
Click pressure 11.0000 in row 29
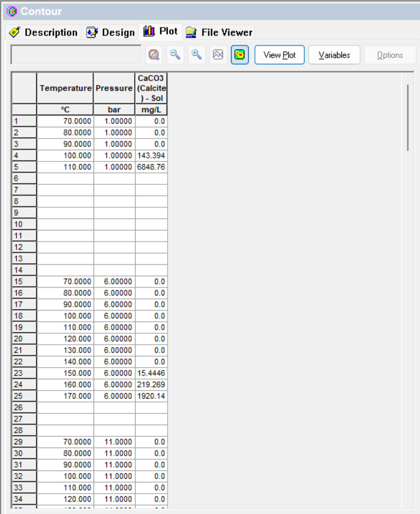(114, 442)
